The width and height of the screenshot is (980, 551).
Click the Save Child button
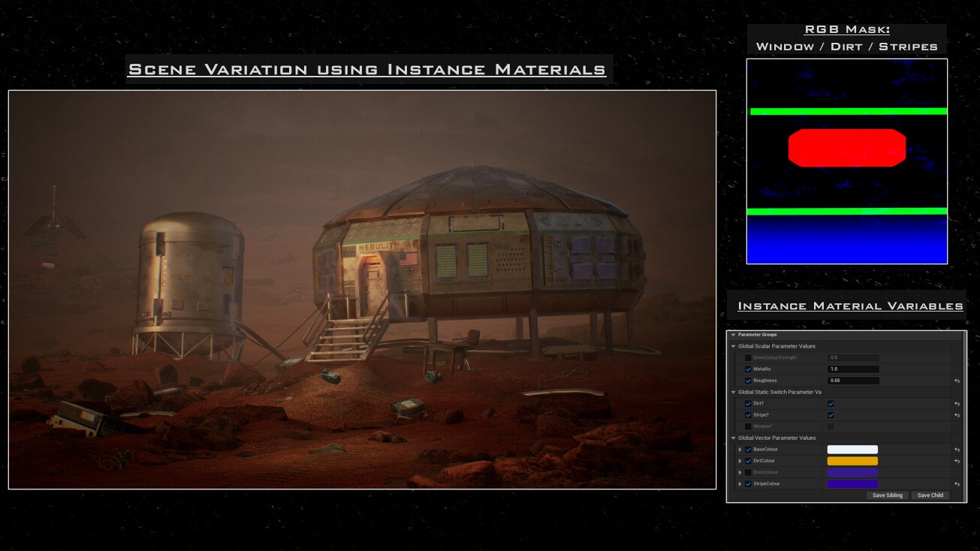point(930,495)
